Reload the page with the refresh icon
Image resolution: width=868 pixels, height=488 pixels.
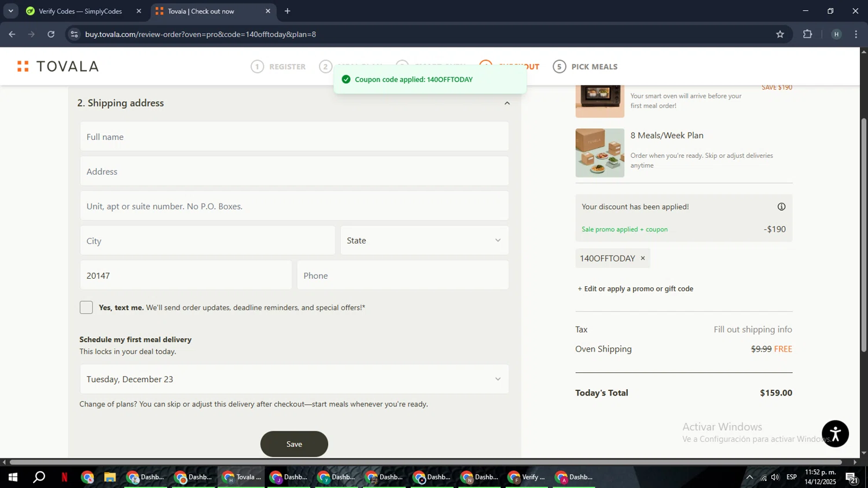click(x=51, y=34)
